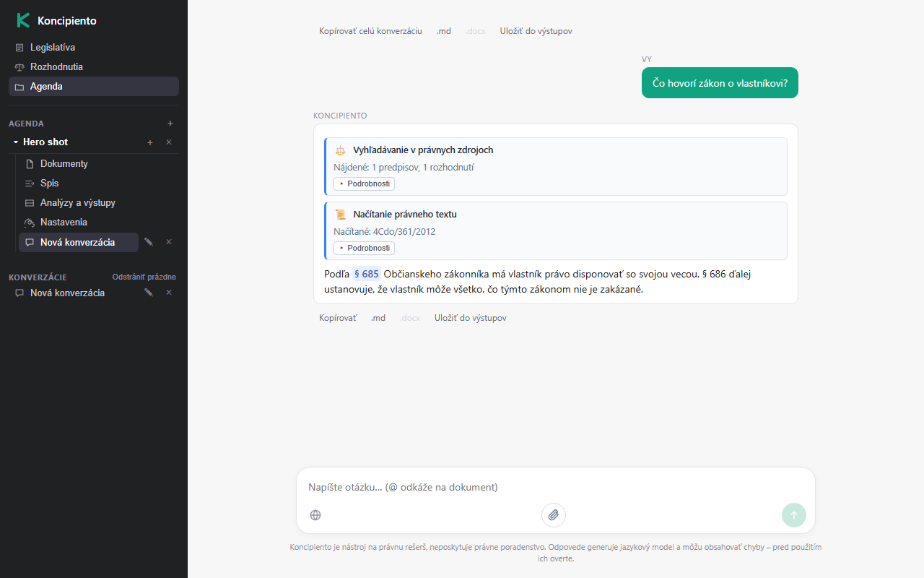Open Analýzy a výstupy

(x=99, y=203)
